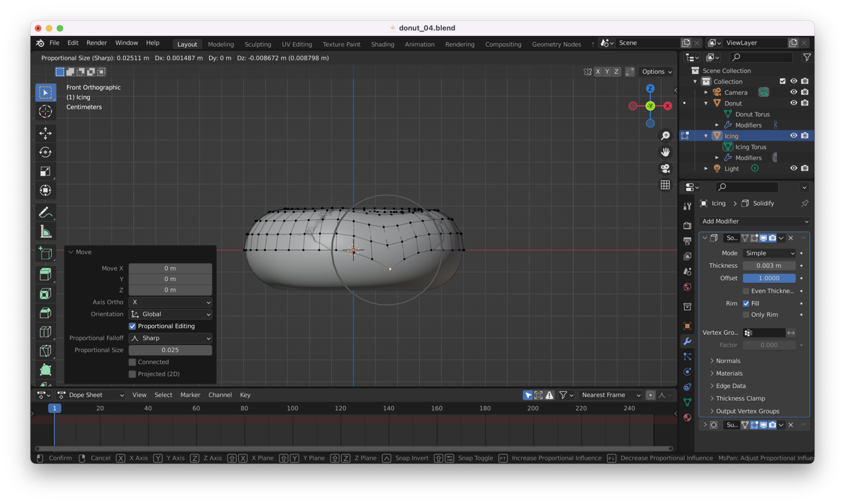Open viewport Options button
Viewport: 845px width, 504px height.
click(x=657, y=72)
